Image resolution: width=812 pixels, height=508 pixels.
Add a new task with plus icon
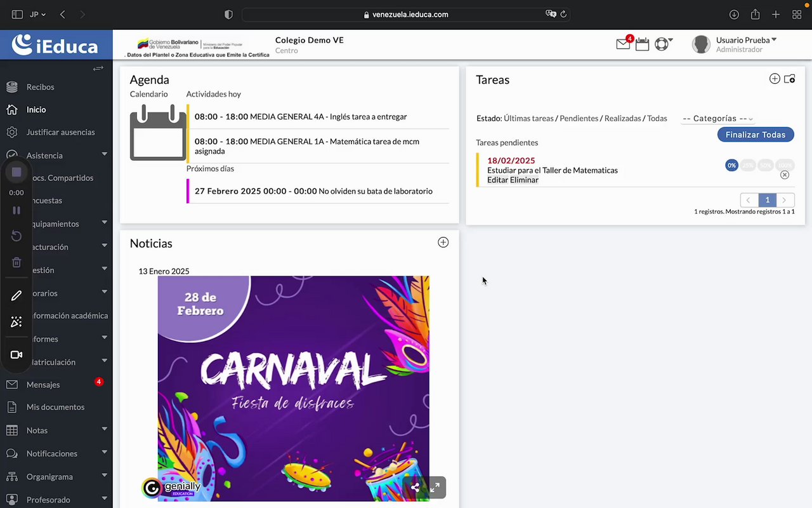775,79
